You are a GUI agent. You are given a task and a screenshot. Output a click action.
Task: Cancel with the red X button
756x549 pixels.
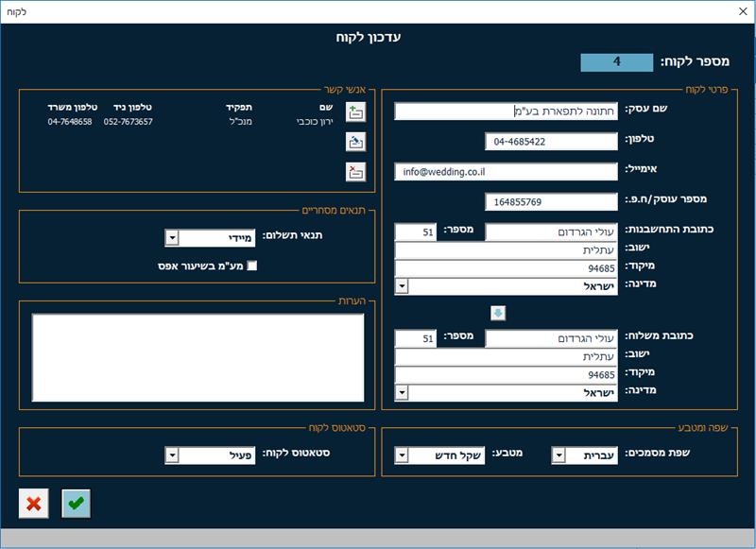pyautogui.click(x=34, y=504)
